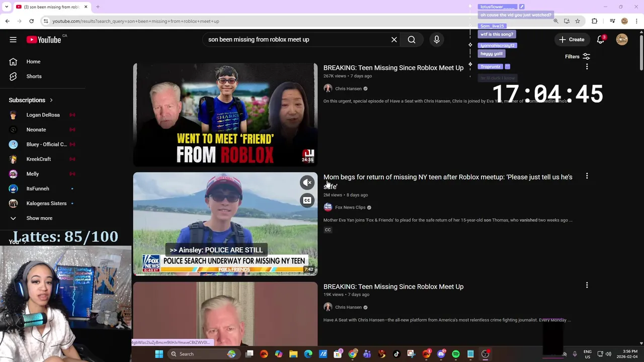Open TikTok from the taskbar
Viewport: 644px width, 362px height.
pyautogui.click(x=396, y=354)
